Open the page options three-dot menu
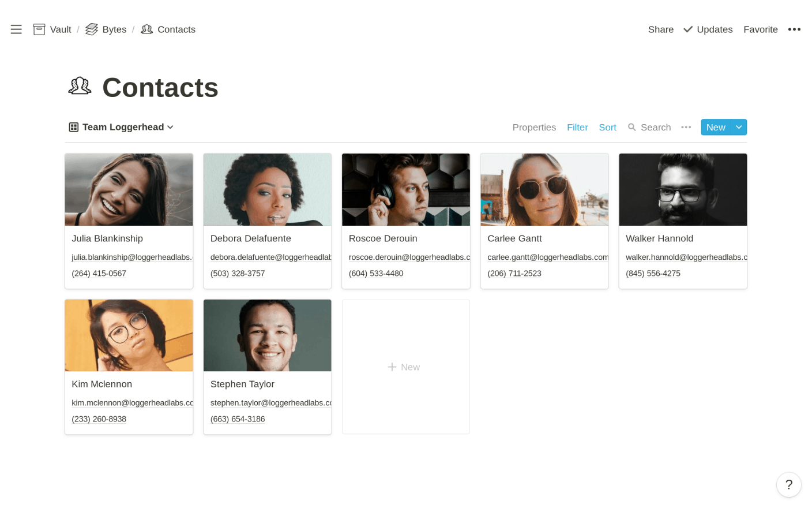 (x=794, y=29)
